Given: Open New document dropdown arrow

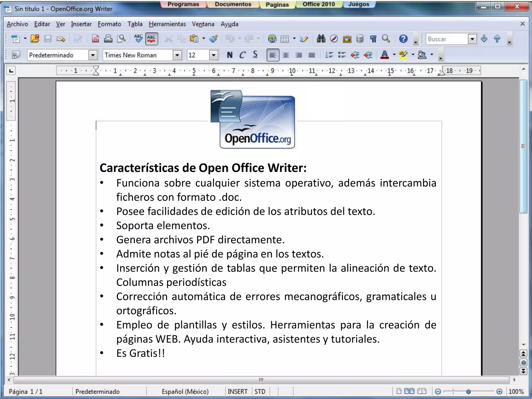Looking at the screenshot, I should coord(25,39).
